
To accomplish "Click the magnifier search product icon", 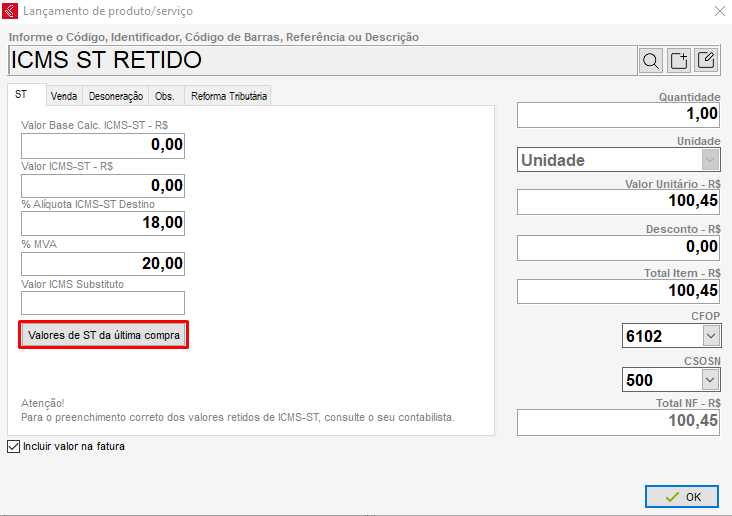I will pyautogui.click(x=651, y=60).
